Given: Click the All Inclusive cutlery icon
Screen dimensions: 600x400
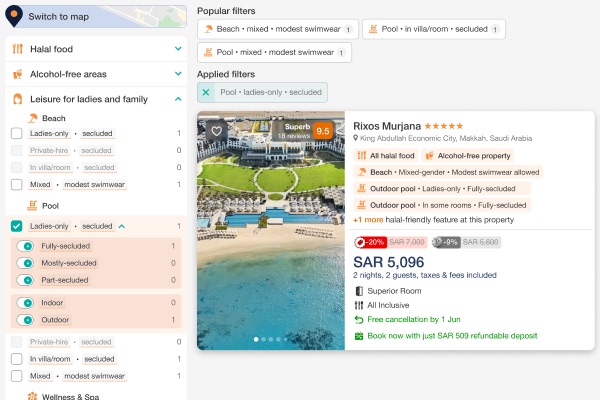Looking at the screenshot, I should (359, 305).
